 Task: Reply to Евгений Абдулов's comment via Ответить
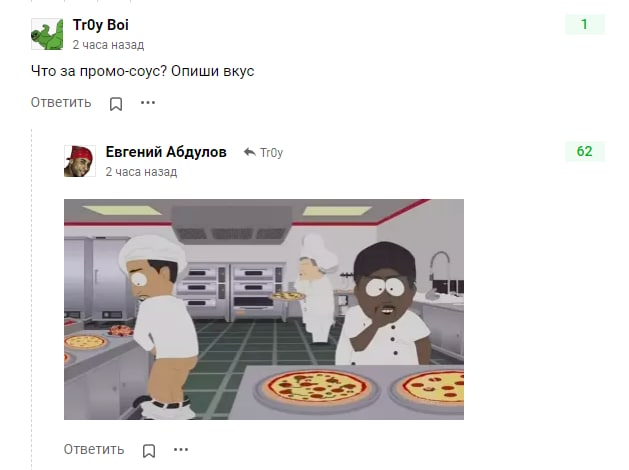point(94,449)
